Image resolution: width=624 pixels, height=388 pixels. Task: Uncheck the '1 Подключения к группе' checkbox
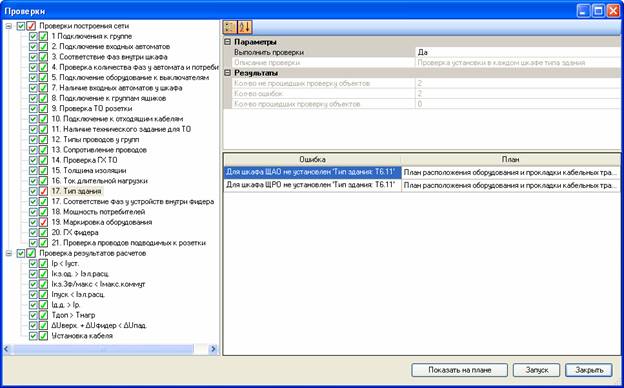pyautogui.click(x=33, y=36)
